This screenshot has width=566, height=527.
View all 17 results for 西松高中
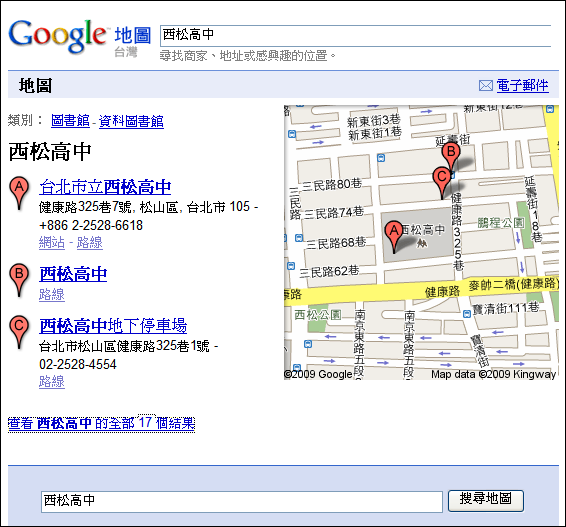tap(101, 423)
